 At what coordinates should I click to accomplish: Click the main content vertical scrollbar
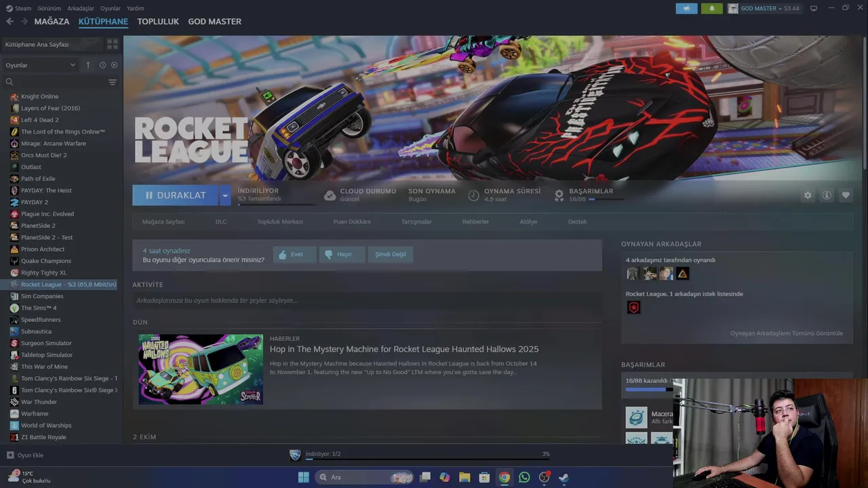865,102
